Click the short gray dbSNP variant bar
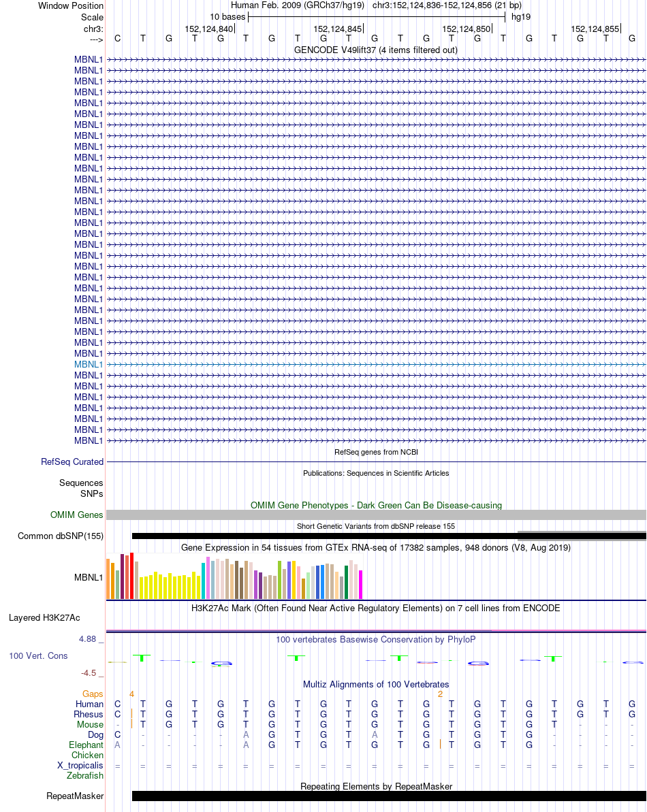This screenshot has height=812, width=647. pos(582,535)
